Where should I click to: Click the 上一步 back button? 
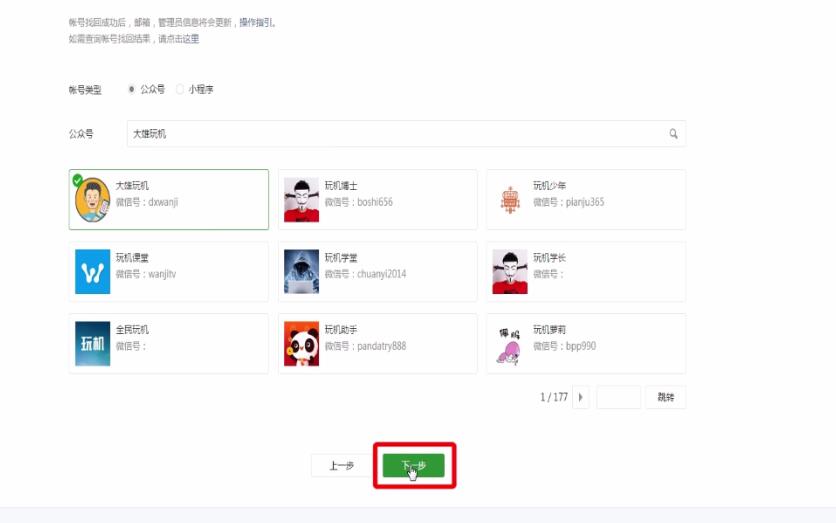[x=341, y=465]
